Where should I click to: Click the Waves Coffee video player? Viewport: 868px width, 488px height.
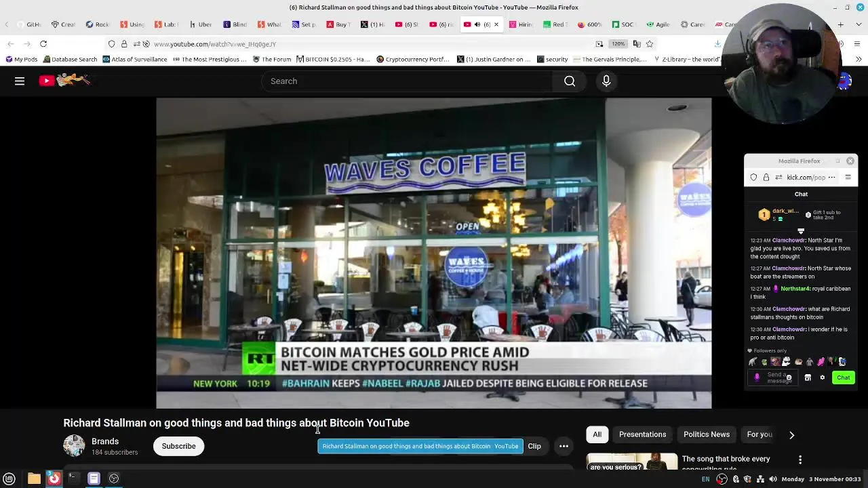(x=434, y=253)
